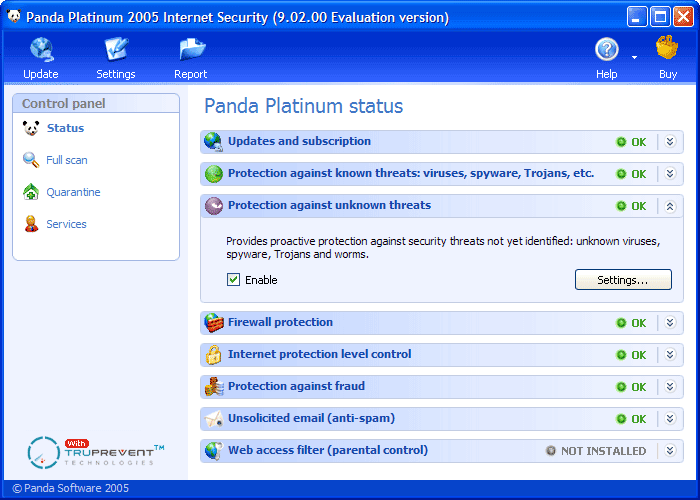The image size is (700, 500).
Task: Click the Updates and subscription heading
Action: click(299, 141)
